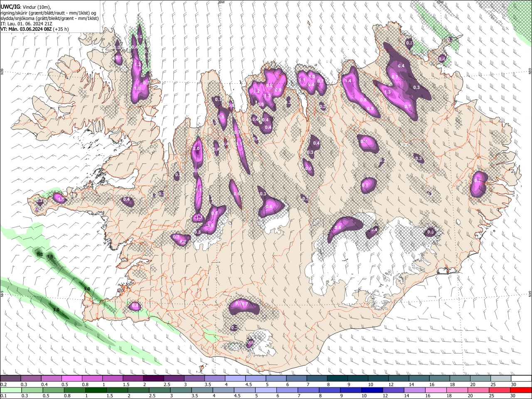
Task: Select the red lower legend swatch labeled 30
Action: point(521,390)
